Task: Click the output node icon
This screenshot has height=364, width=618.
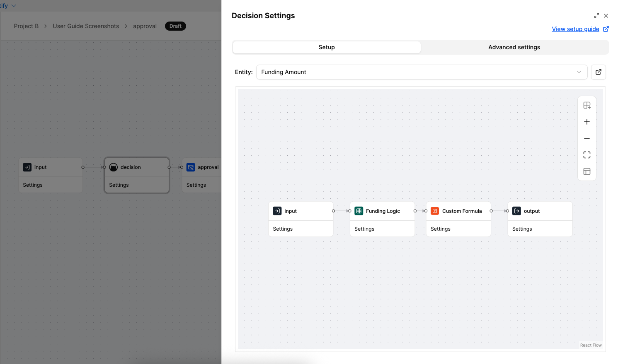Action: coord(516,211)
